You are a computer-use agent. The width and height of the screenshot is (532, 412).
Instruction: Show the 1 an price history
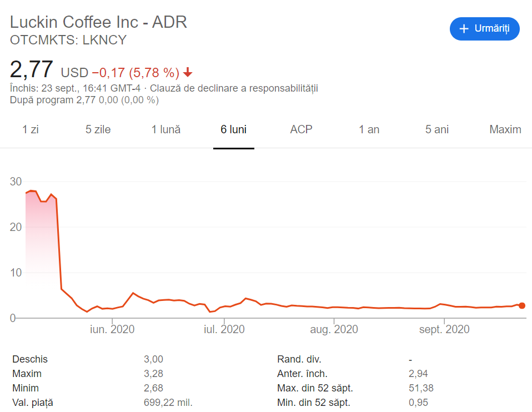point(369,129)
